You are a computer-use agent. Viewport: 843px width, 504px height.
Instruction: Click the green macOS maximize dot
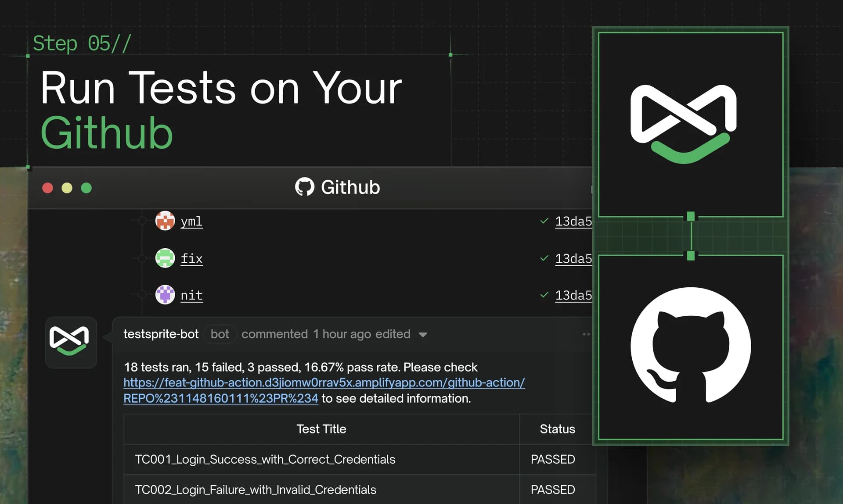click(86, 188)
